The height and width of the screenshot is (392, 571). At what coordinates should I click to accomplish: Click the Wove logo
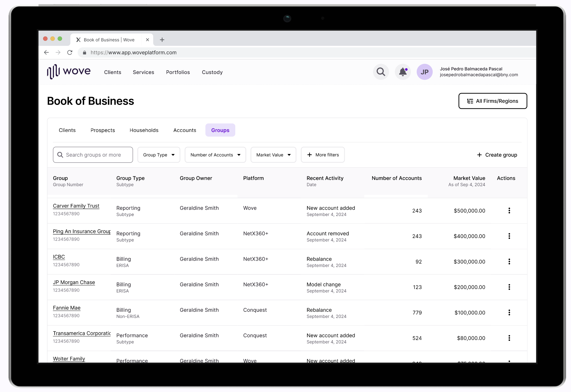(x=69, y=72)
